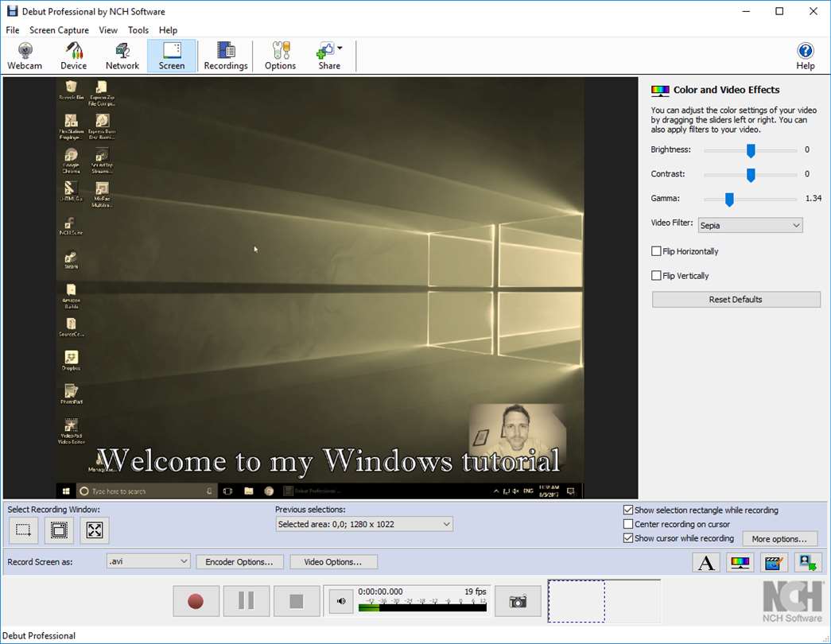Click the Brightness slider handle

tap(751, 150)
